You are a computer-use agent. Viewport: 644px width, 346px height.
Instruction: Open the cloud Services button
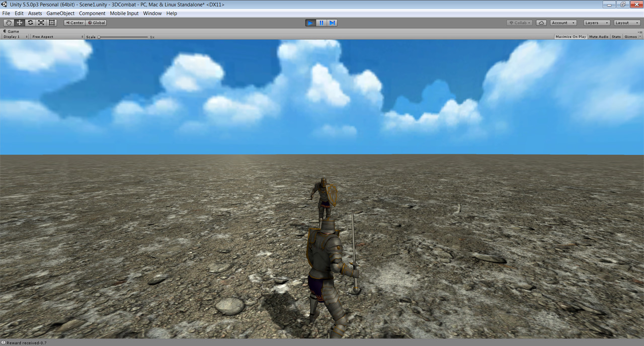coord(541,23)
